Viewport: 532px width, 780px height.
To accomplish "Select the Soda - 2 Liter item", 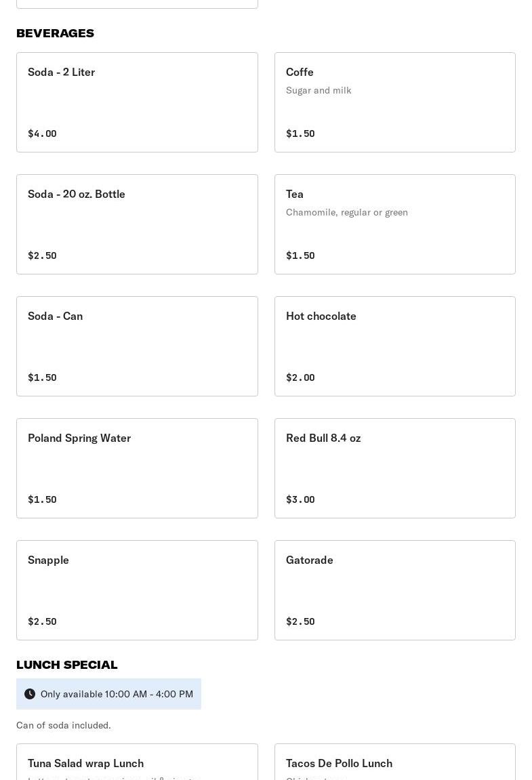I will (137, 102).
